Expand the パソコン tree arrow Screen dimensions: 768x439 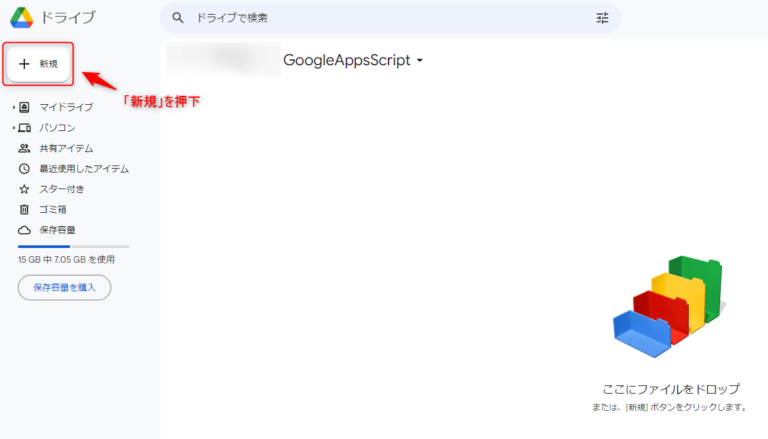tap(13, 128)
